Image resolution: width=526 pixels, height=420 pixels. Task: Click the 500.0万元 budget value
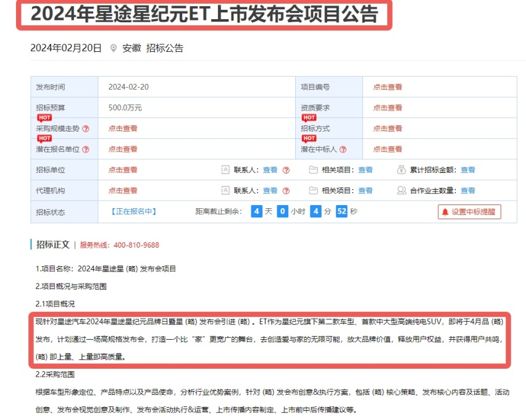125,107
